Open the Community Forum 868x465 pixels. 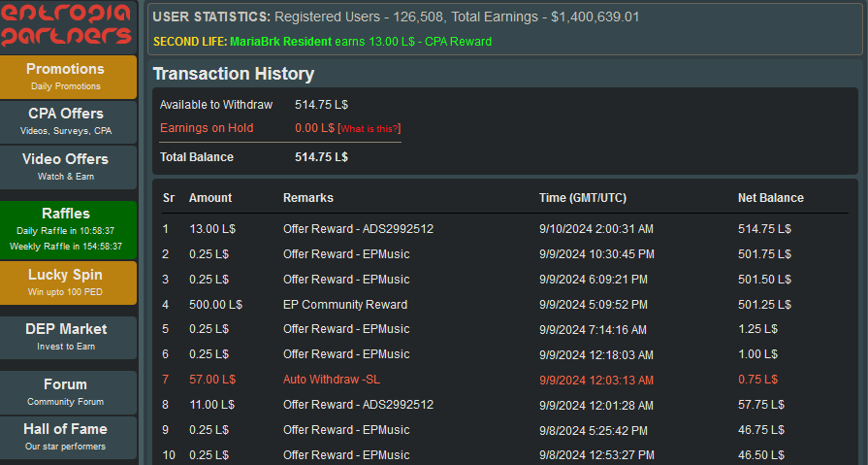(x=68, y=392)
